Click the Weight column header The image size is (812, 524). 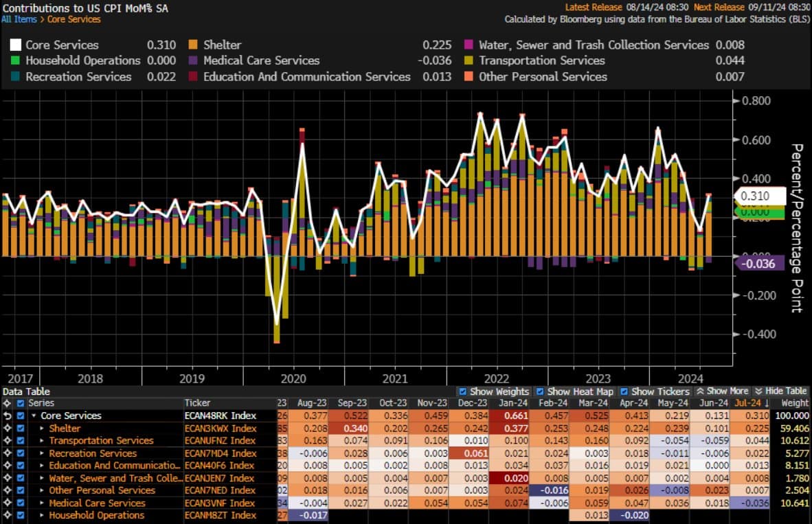[x=795, y=403]
